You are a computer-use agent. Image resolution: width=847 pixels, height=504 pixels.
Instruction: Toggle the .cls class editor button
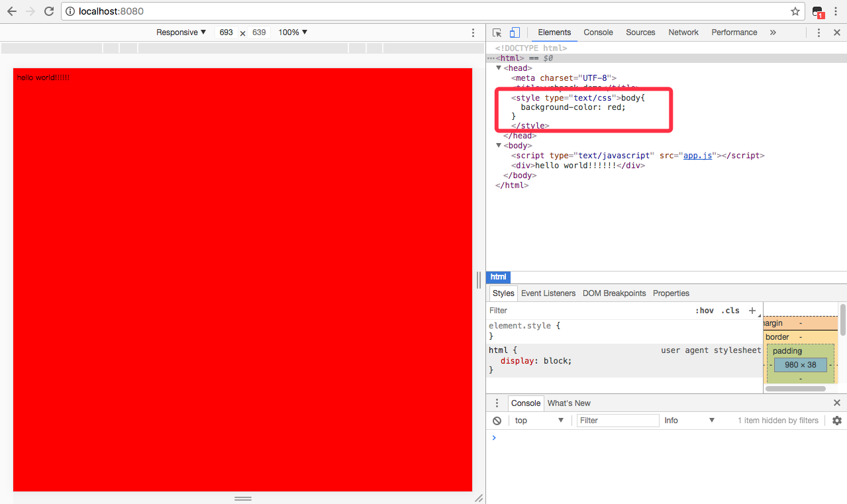pyautogui.click(x=730, y=311)
